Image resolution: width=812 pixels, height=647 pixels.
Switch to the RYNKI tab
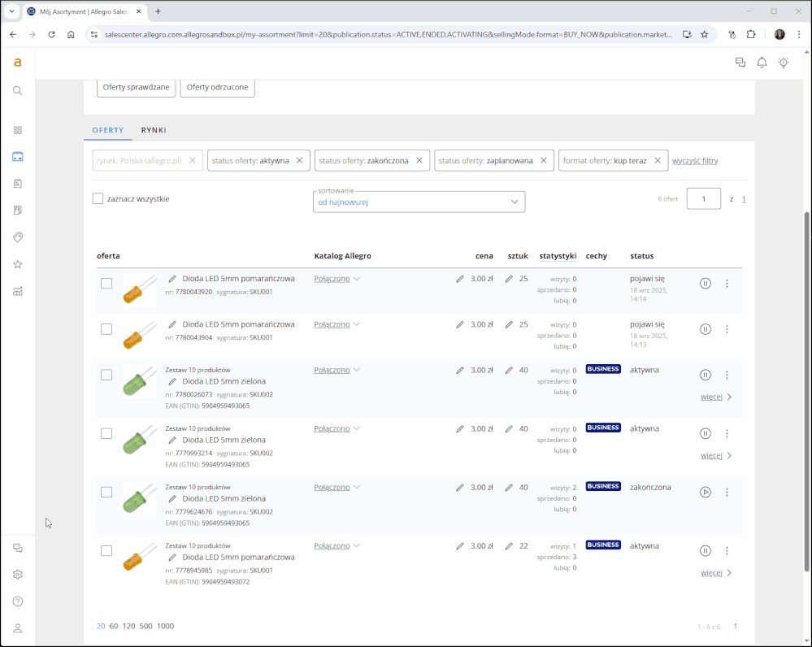pyautogui.click(x=154, y=130)
